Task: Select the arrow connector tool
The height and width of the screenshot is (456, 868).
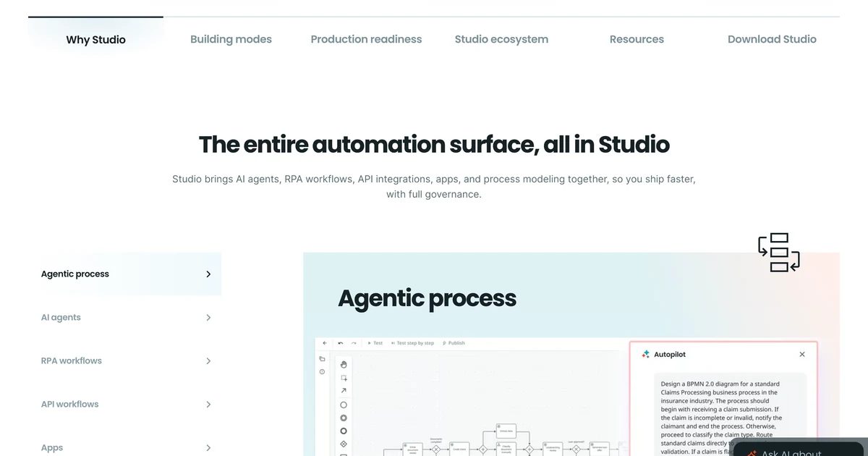Action: [x=344, y=391]
